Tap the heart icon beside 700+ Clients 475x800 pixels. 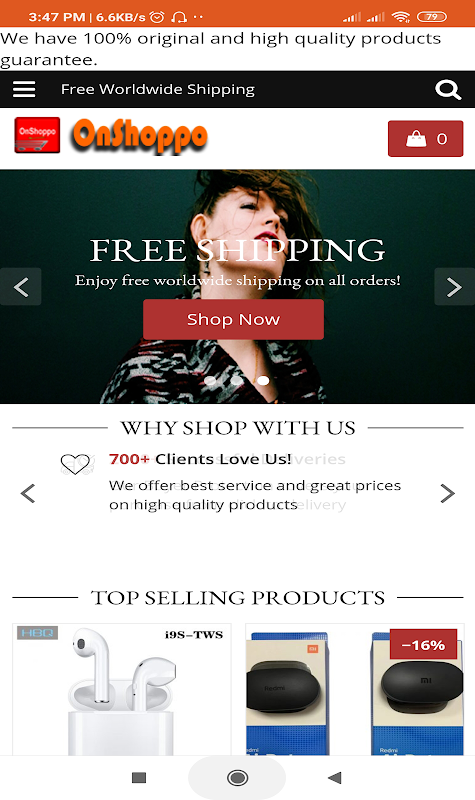tap(76, 464)
